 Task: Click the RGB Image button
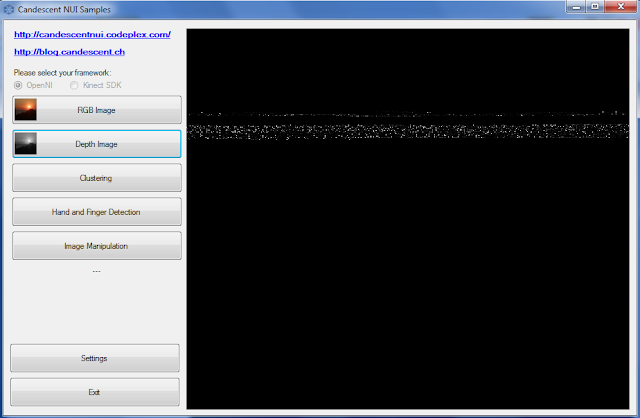tap(97, 110)
